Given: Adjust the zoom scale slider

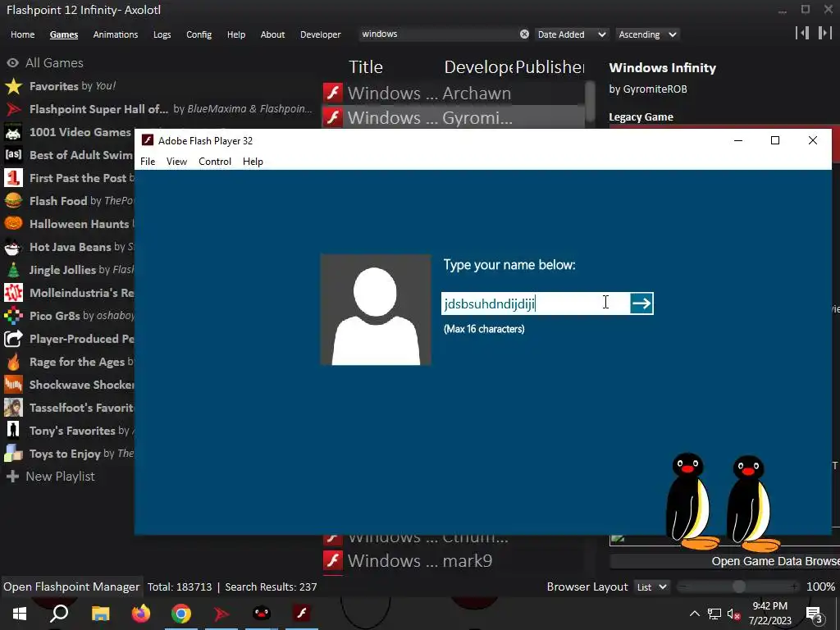Looking at the screenshot, I should (x=739, y=587).
